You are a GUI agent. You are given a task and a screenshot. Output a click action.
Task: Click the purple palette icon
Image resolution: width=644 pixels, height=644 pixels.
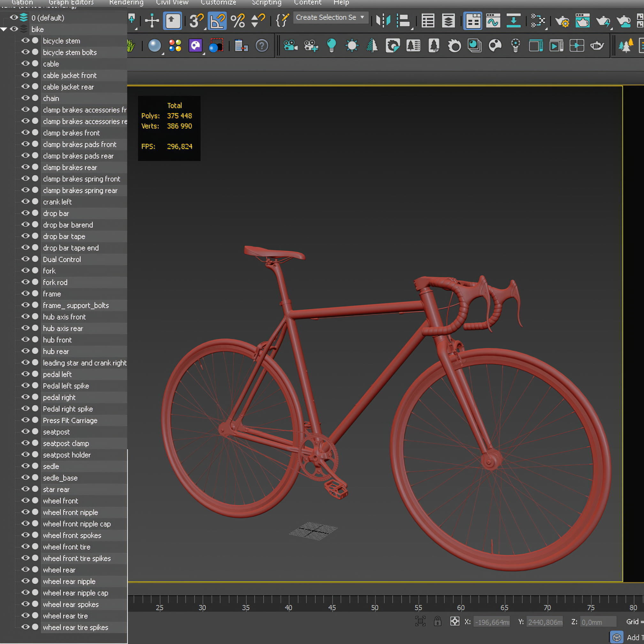(x=195, y=45)
